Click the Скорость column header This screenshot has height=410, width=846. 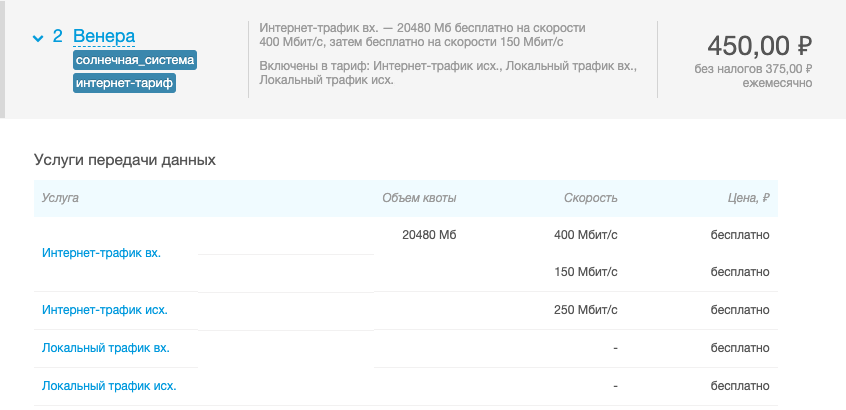591,198
